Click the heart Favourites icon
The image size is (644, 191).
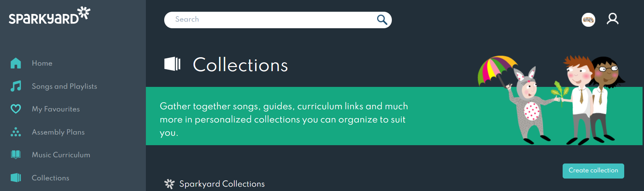(16, 109)
